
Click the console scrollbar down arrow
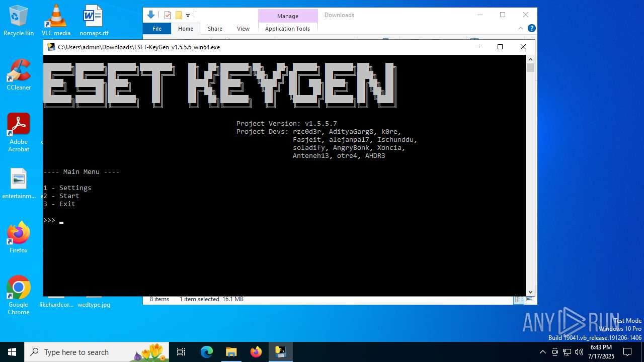tap(530, 292)
